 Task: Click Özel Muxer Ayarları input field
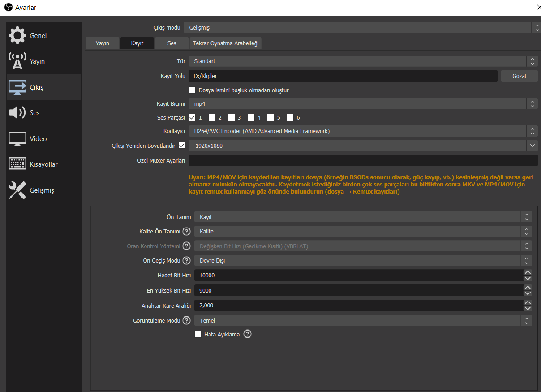[363, 161]
